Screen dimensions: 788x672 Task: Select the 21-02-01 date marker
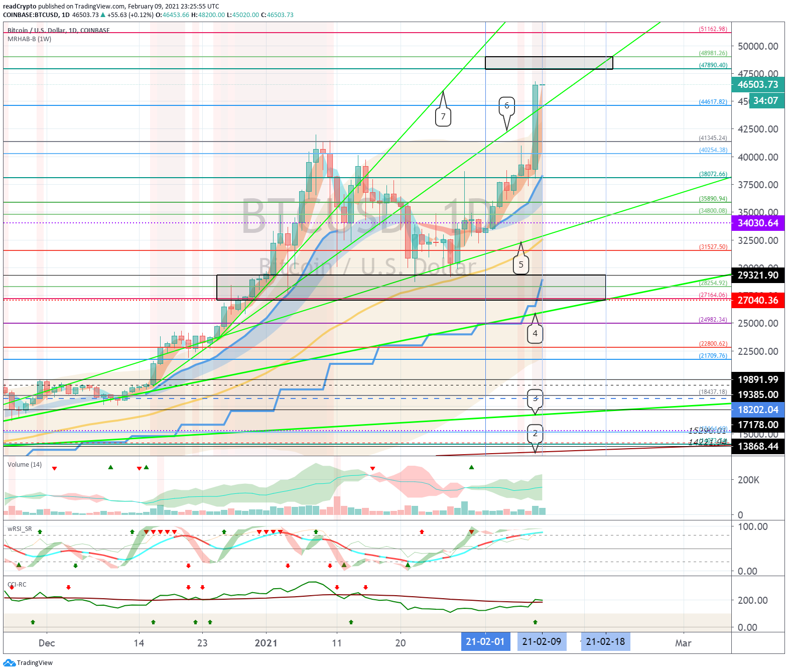tap(485, 641)
